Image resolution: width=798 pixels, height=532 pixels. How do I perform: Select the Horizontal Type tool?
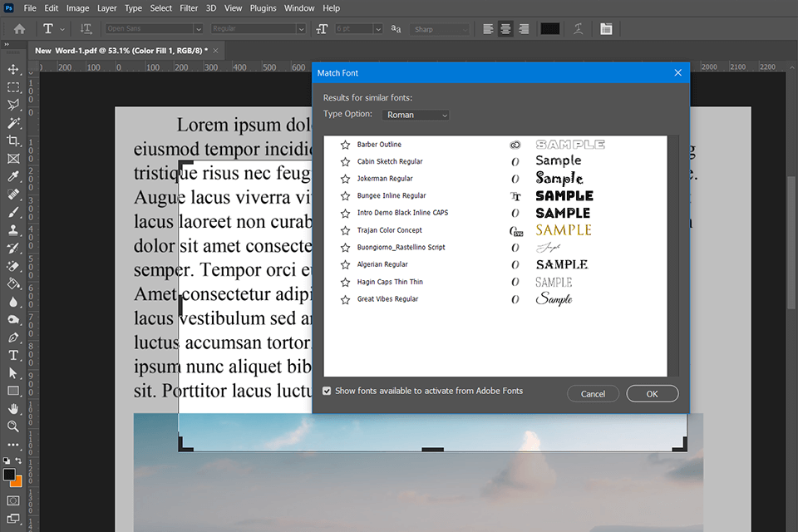(13, 355)
